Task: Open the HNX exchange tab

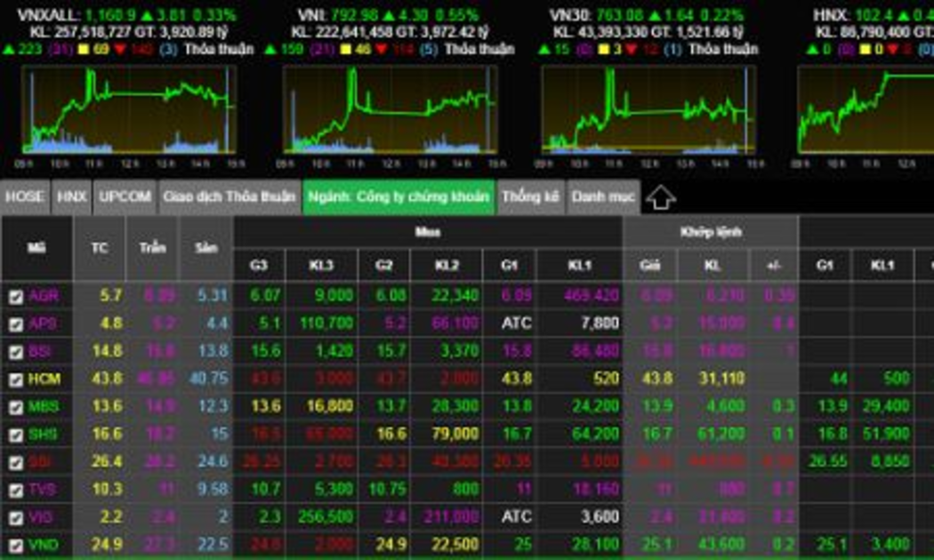Action: 72,197
